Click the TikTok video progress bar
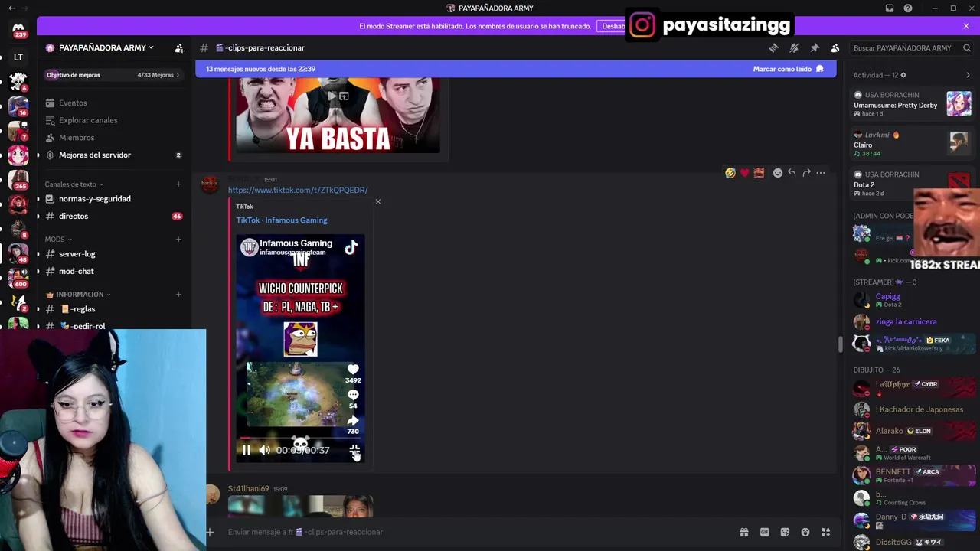Image resolution: width=980 pixels, height=551 pixels. 300,439
